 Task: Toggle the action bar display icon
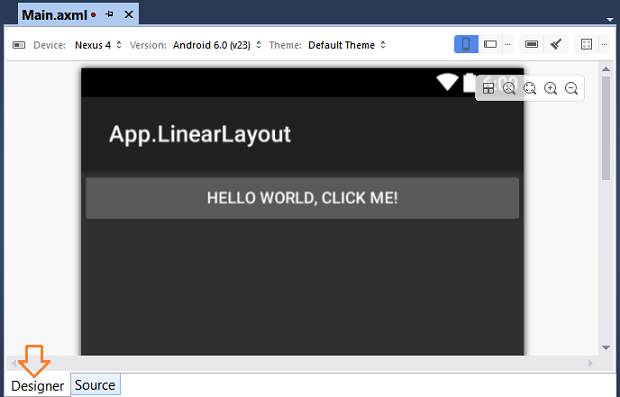tap(531, 44)
